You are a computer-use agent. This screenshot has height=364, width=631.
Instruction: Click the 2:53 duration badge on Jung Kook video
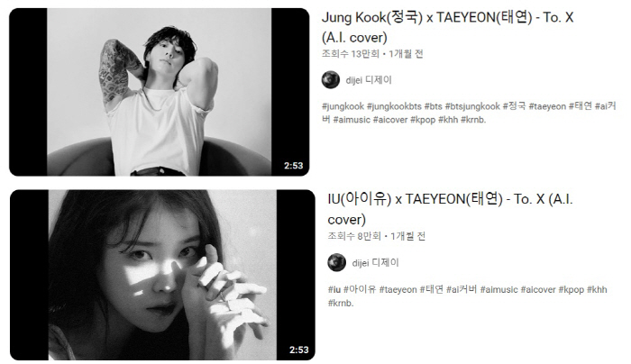pos(293,166)
